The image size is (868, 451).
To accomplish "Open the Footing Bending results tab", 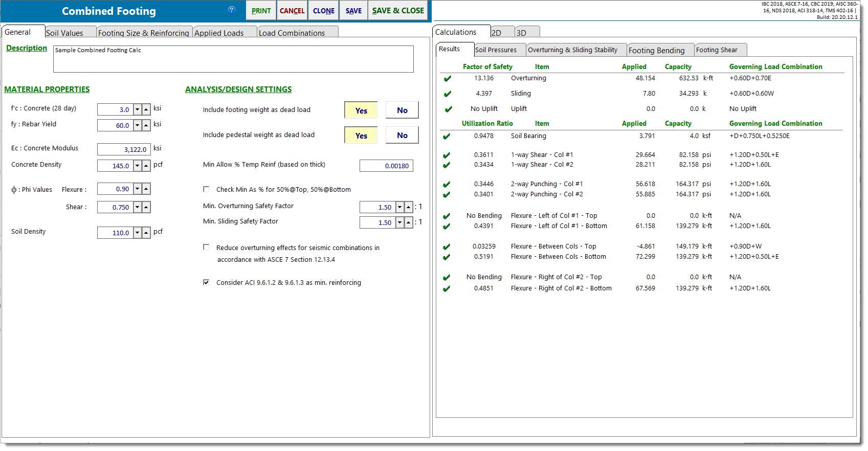I will (656, 50).
